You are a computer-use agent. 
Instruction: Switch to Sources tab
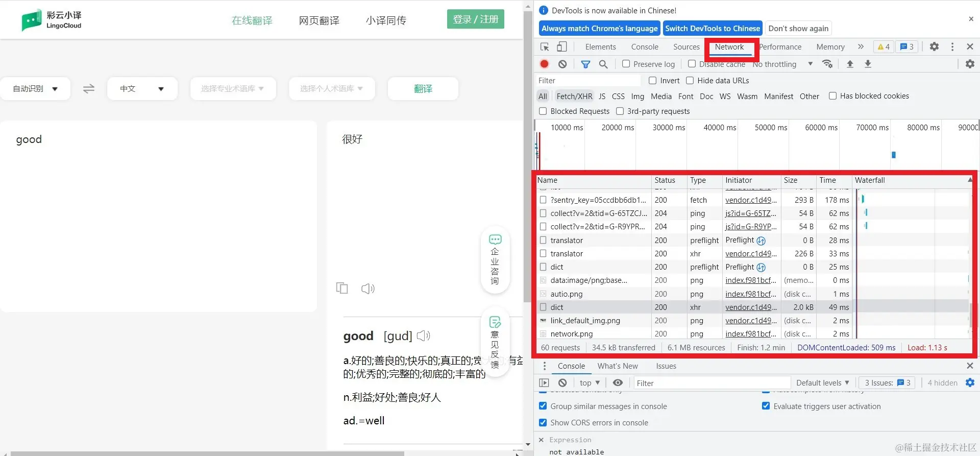tap(686, 46)
